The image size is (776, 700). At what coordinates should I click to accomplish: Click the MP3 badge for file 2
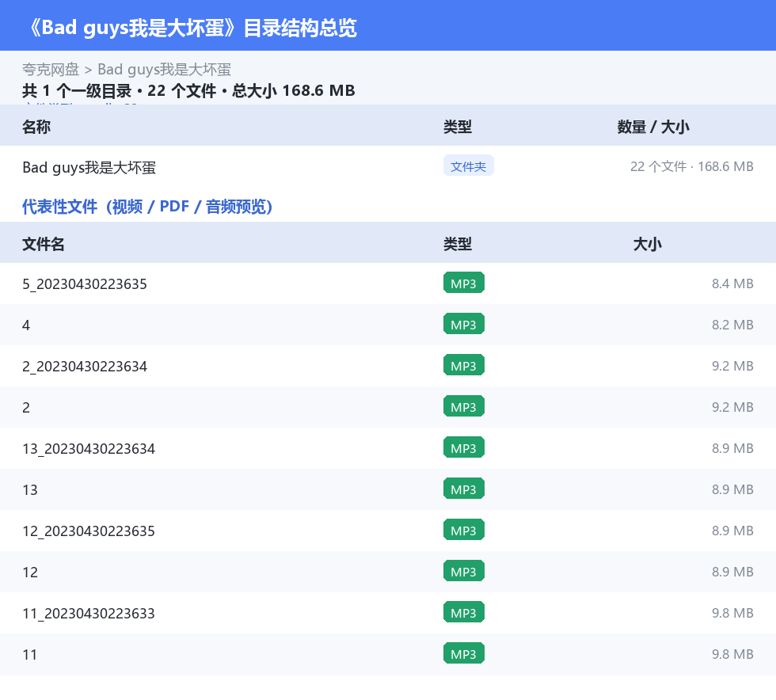click(x=464, y=406)
